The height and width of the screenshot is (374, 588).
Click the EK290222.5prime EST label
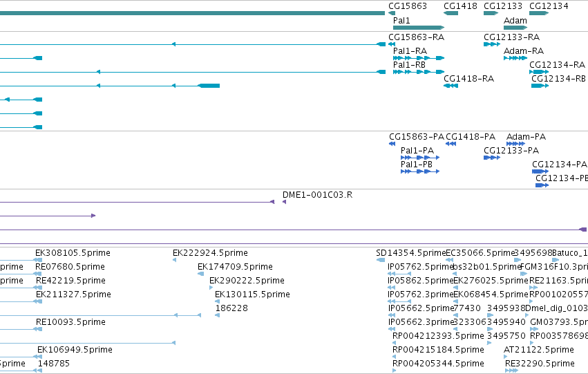(247, 281)
